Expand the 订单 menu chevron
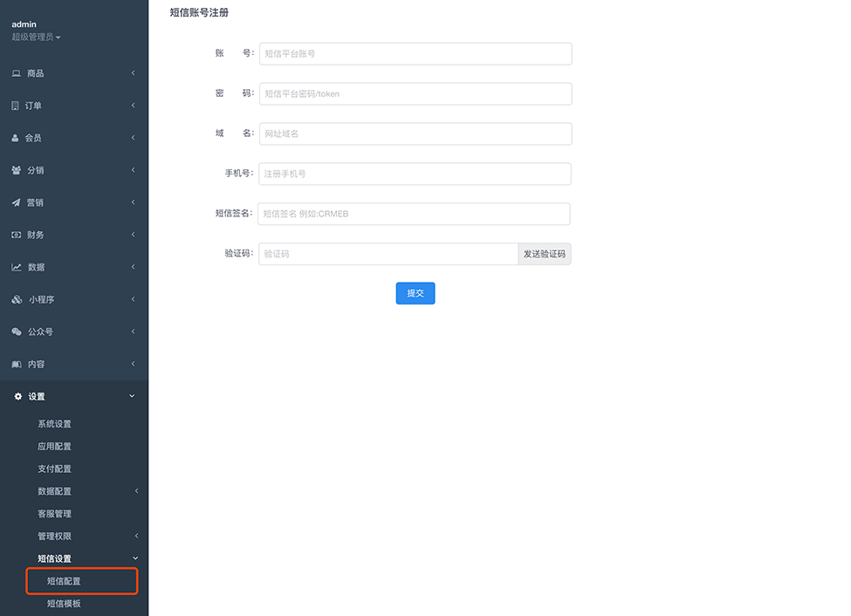The height and width of the screenshot is (616, 851). pyautogui.click(x=133, y=106)
